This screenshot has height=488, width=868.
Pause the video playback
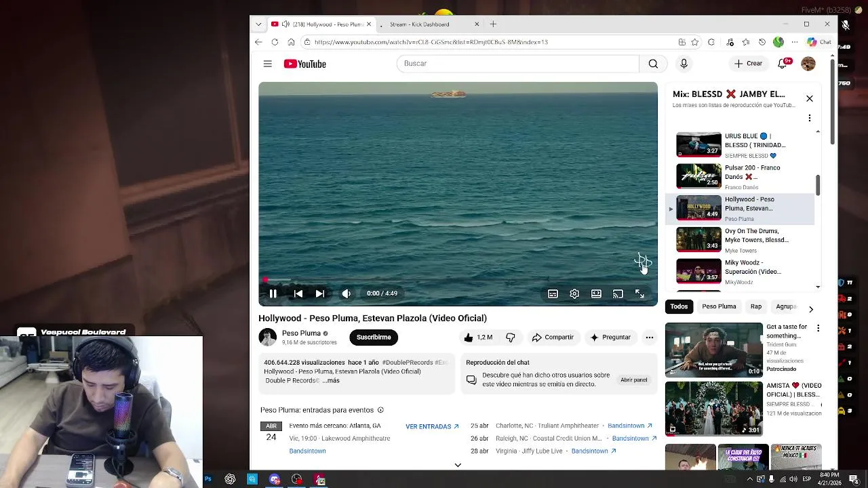[273, 293]
